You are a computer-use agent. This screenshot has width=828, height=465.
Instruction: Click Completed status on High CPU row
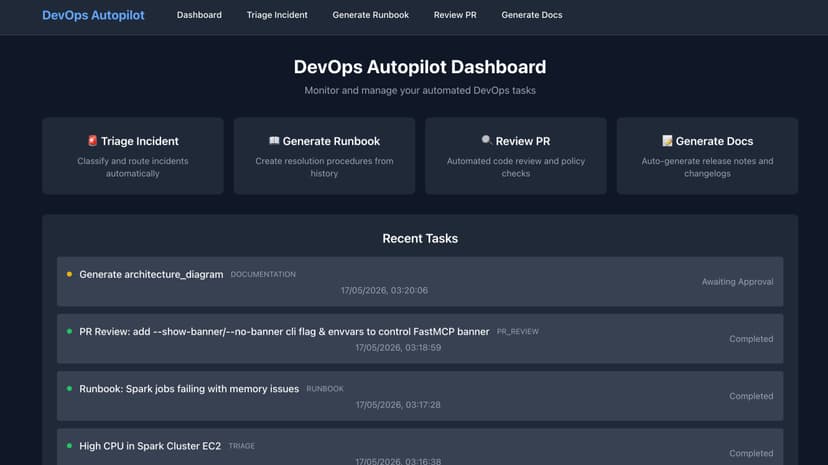[751, 453]
